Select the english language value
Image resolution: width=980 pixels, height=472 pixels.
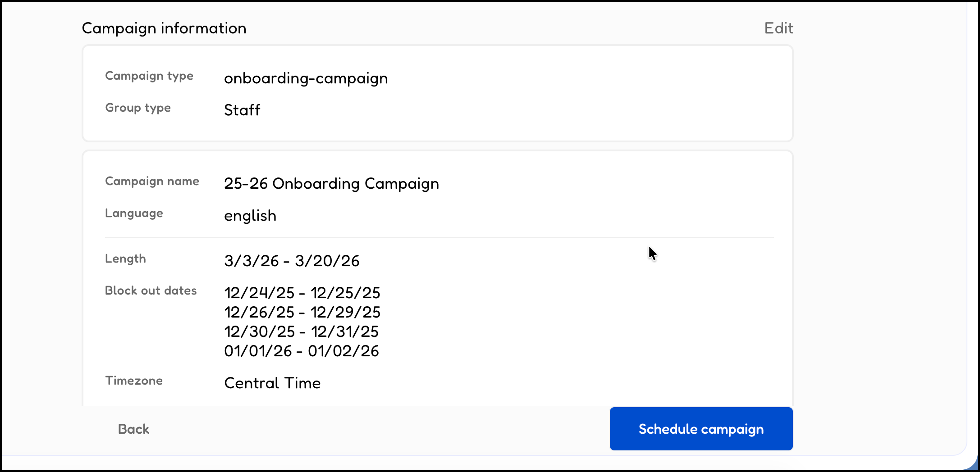(250, 216)
